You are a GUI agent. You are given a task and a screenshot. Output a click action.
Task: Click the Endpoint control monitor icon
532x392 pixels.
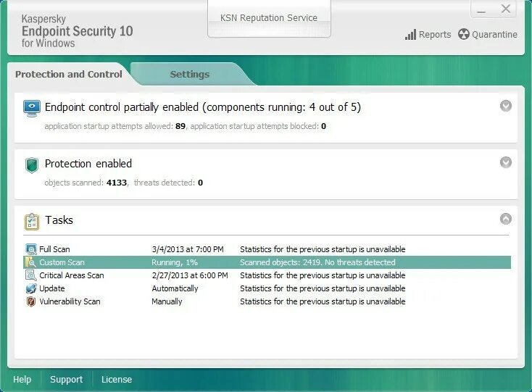click(x=32, y=109)
